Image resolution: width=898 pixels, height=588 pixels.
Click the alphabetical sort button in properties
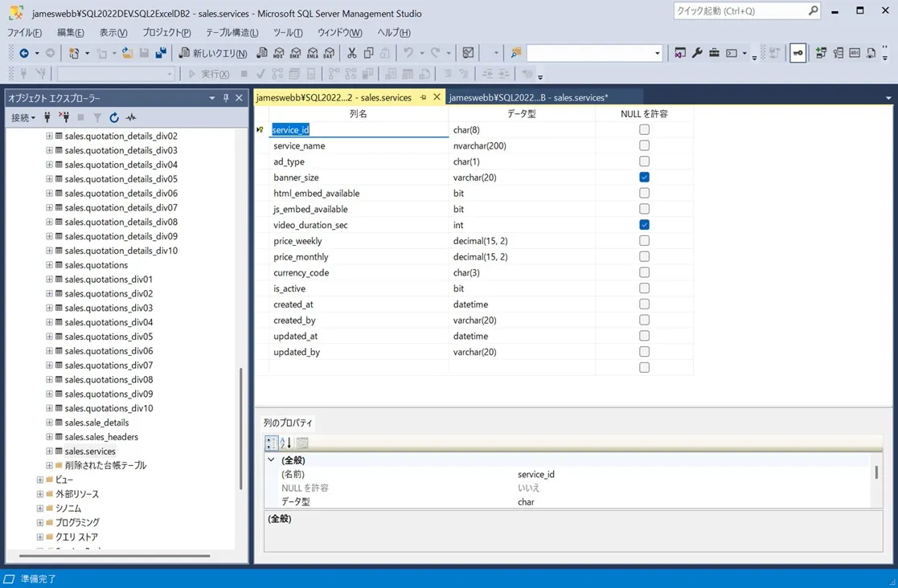(285, 443)
